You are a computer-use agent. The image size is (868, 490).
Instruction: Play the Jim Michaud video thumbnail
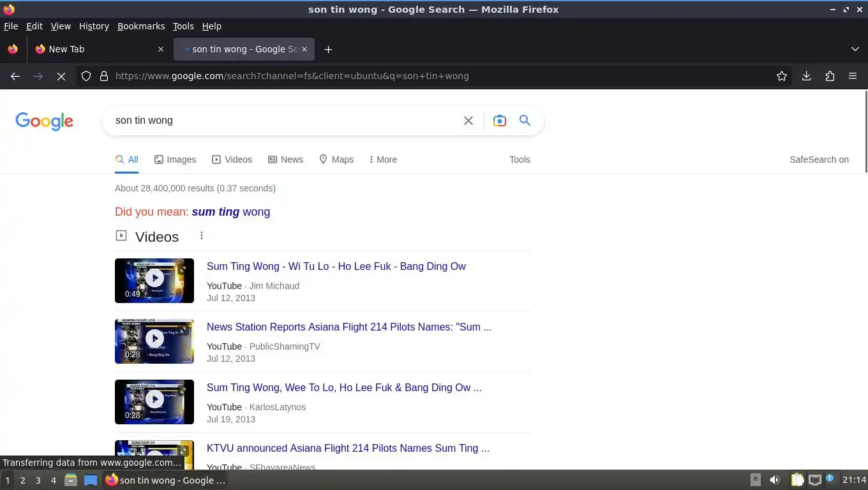click(154, 281)
